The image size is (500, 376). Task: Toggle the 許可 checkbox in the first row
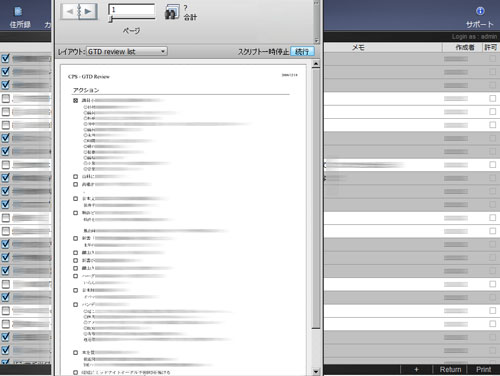point(492,59)
